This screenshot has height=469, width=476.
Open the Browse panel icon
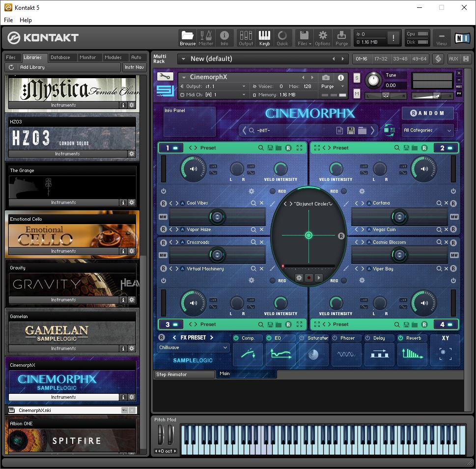[x=187, y=38]
